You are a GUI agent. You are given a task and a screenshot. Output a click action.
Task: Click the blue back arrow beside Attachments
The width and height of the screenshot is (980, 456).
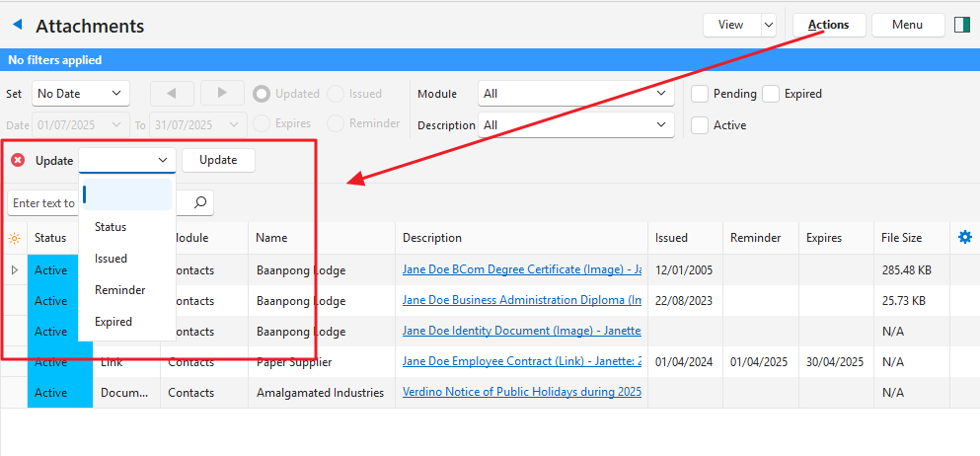coord(17,25)
